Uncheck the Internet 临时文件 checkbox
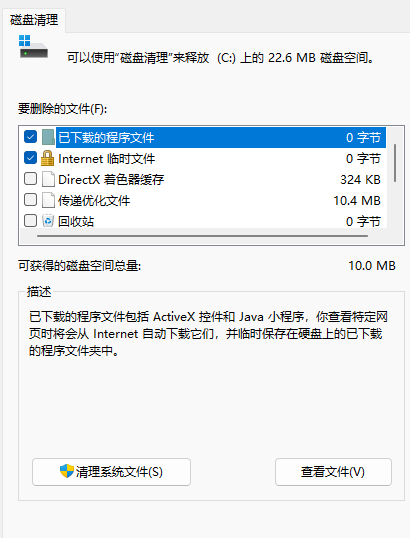This screenshot has width=410, height=538. [x=31, y=158]
